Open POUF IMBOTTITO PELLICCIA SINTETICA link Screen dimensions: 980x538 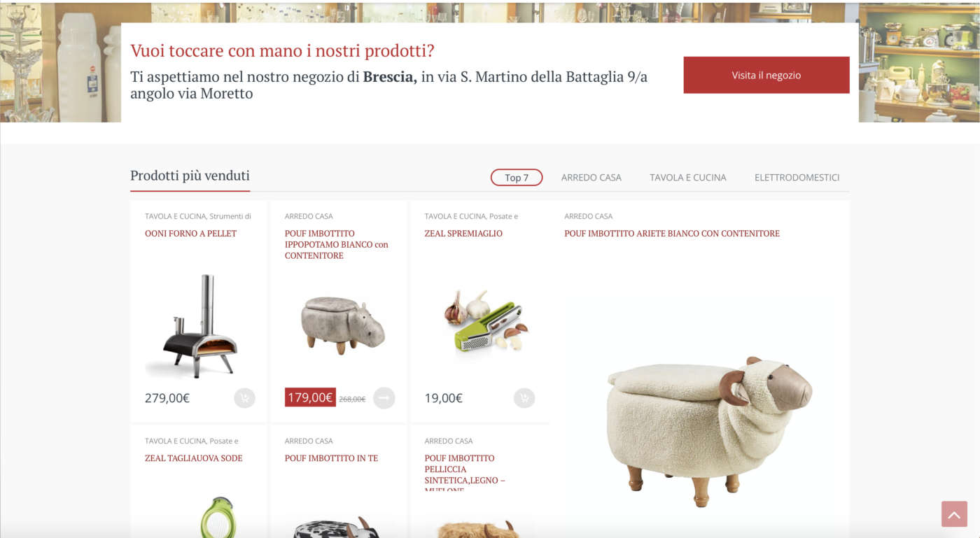tap(465, 474)
